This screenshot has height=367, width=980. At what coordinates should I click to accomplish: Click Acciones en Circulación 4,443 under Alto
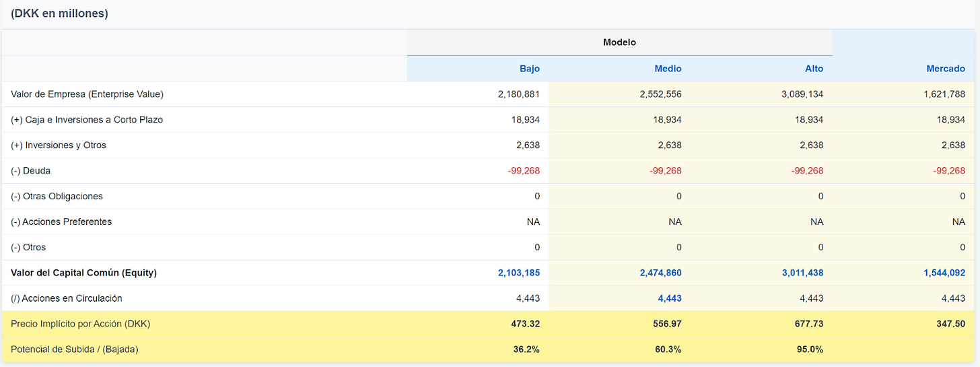click(811, 298)
